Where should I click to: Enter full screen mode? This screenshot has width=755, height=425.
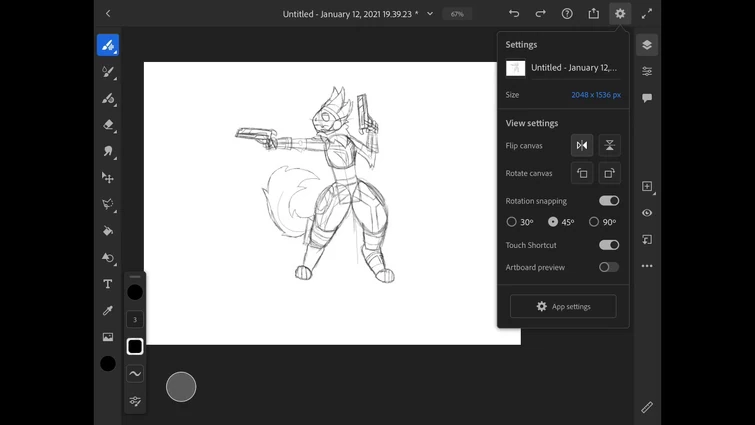coord(647,13)
